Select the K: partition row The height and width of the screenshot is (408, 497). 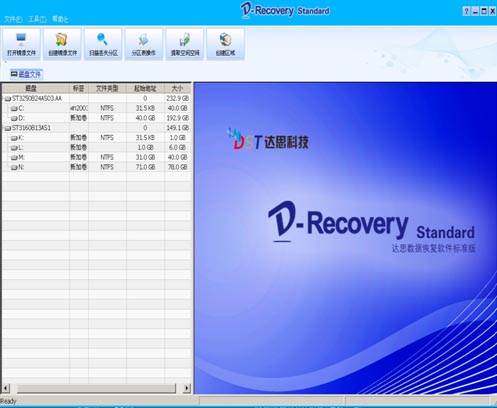97,137
